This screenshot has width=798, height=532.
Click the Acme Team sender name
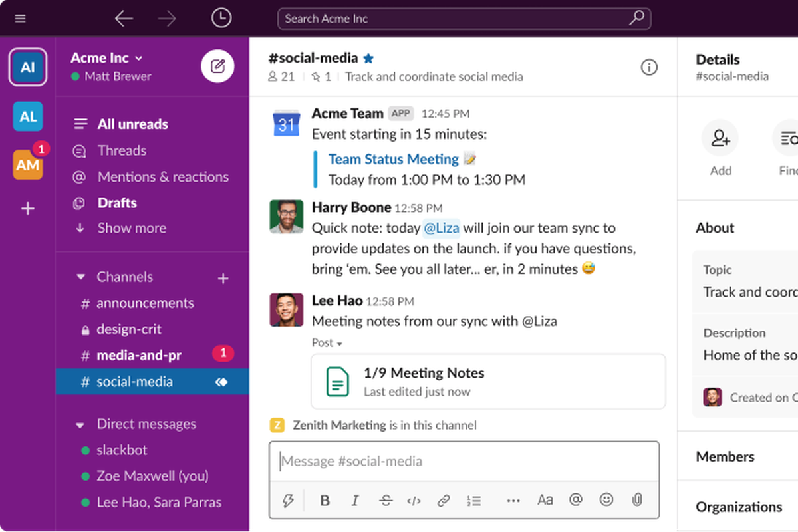348,113
